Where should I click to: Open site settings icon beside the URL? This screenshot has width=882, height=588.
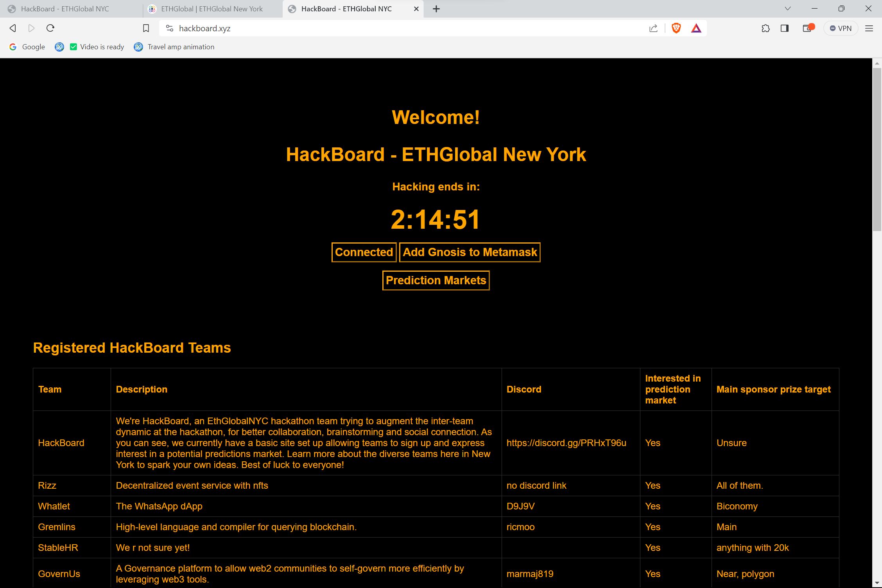(169, 28)
